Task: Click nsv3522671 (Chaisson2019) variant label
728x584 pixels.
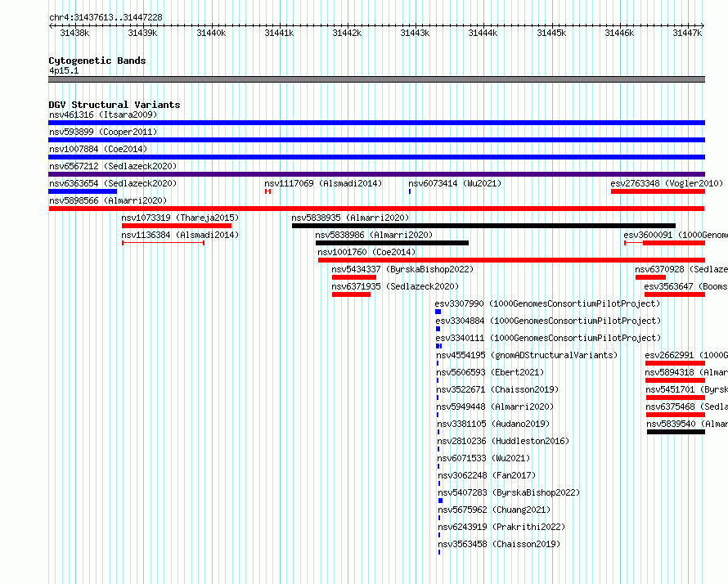Action: [497, 389]
